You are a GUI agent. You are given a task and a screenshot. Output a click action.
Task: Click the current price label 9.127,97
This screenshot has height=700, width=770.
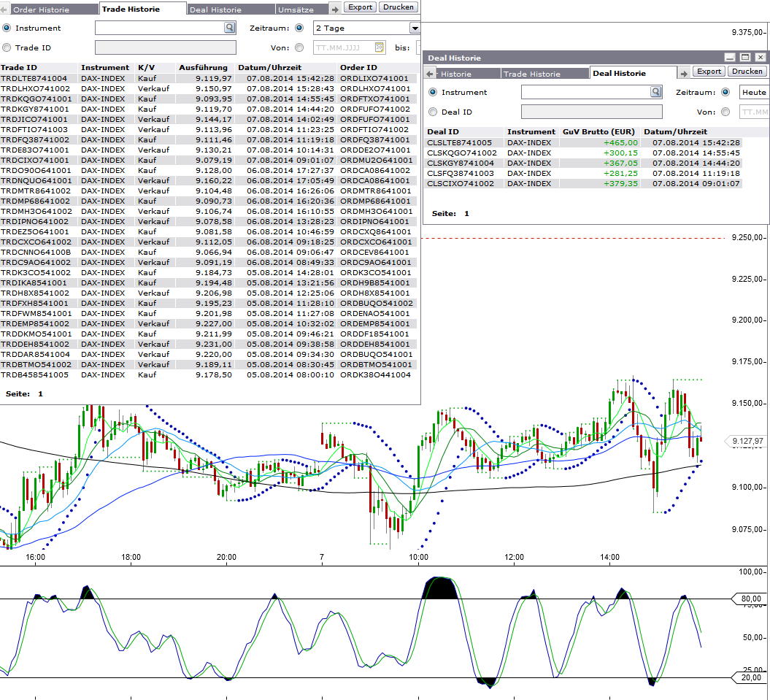click(747, 441)
